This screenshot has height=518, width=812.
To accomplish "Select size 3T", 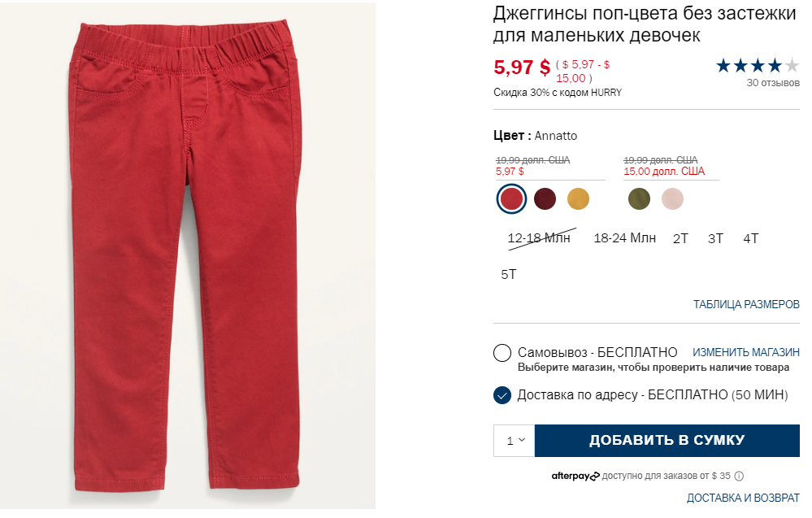I will [x=715, y=239].
